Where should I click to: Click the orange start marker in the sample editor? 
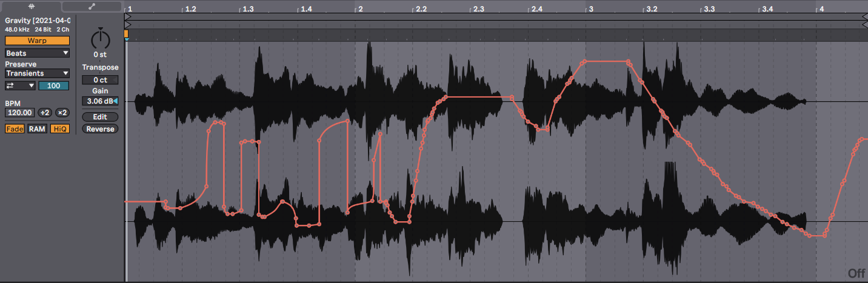[126, 34]
